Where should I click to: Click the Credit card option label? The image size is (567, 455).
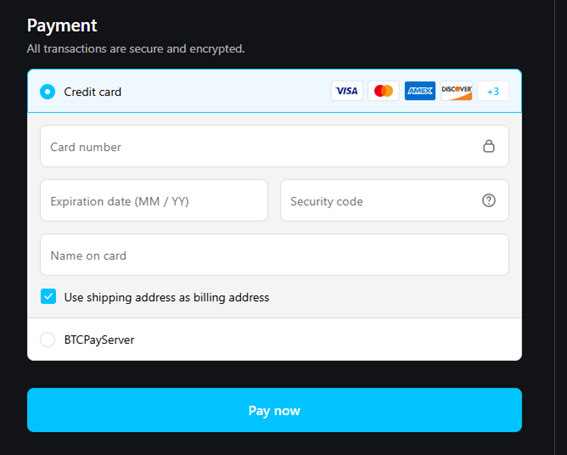(93, 92)
